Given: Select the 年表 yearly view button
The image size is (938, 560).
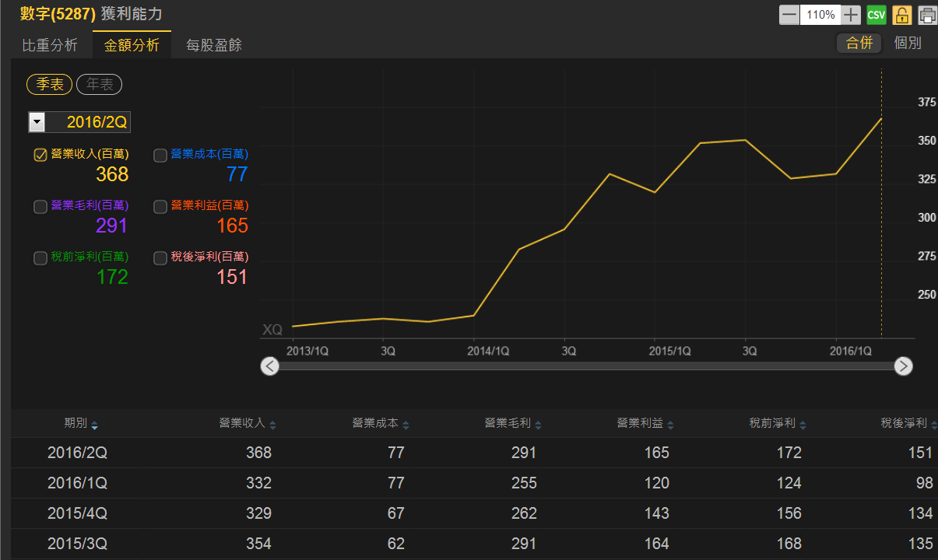Looking at the screenshot, I should tap(99, 85).
